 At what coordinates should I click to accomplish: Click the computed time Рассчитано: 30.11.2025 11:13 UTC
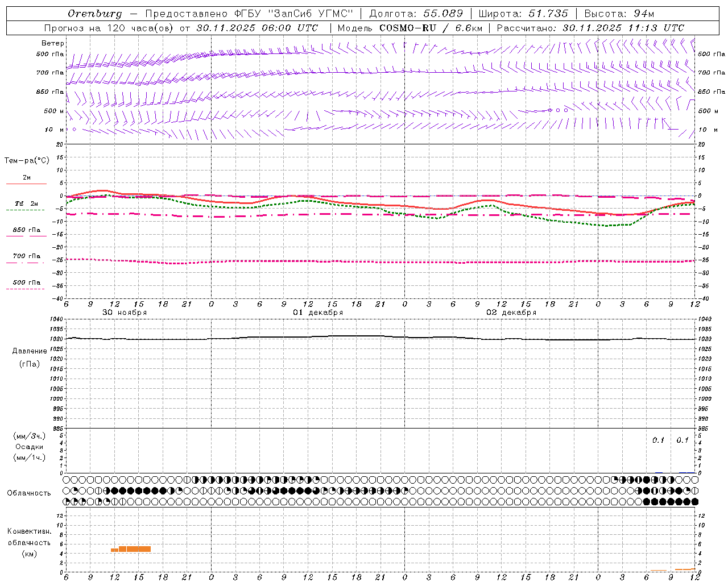[590, 28]
